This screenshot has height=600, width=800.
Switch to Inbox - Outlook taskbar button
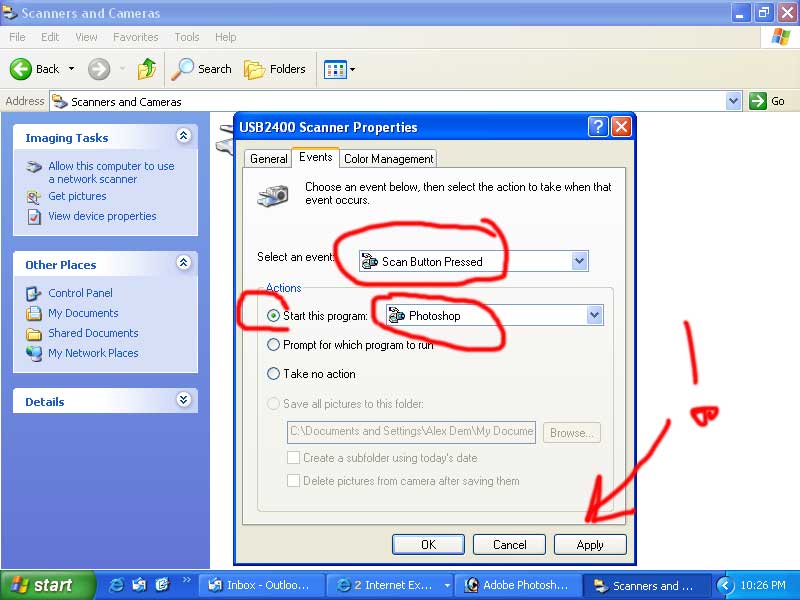click(261, 585)
